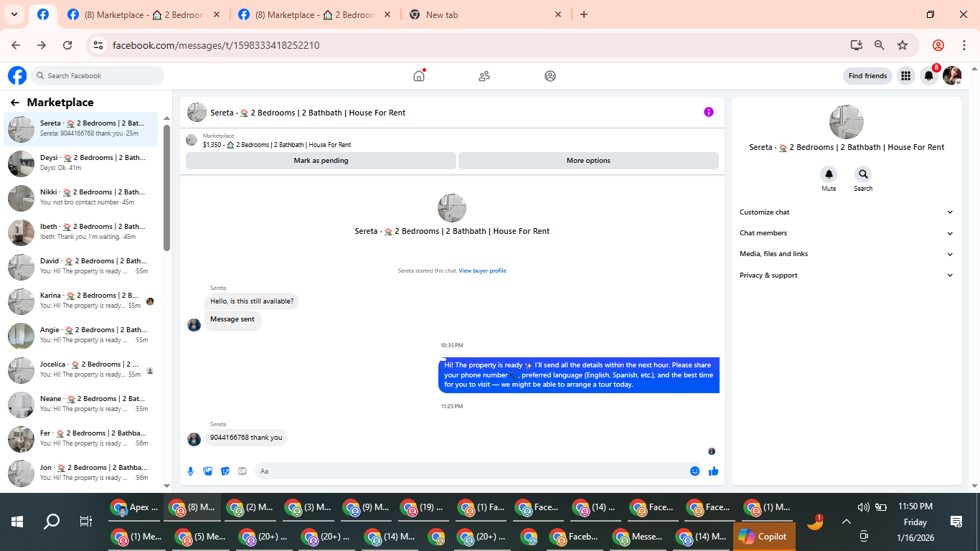Click the conversation list scrollbar thumb

[166, 188]
